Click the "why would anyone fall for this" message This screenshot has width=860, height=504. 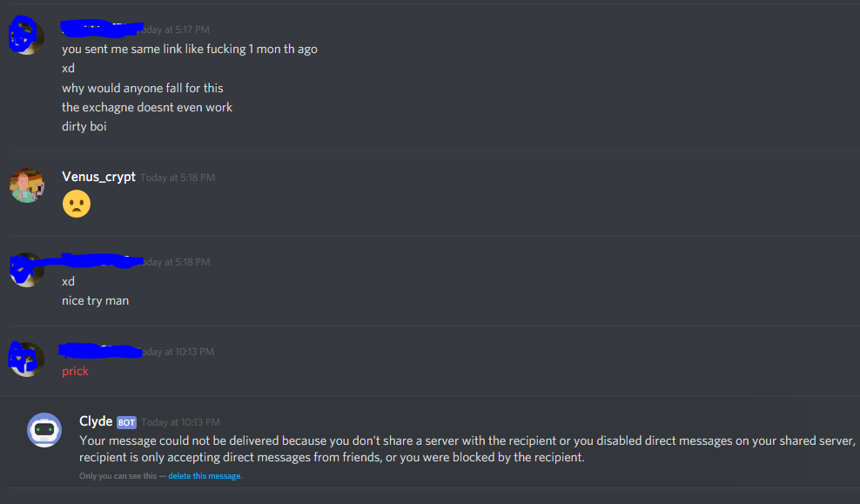pos(143,88)
